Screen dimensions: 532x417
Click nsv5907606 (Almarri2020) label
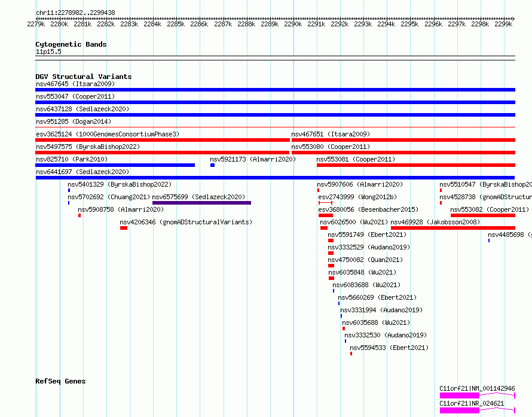pyautogui.click(x=360, y=184)
